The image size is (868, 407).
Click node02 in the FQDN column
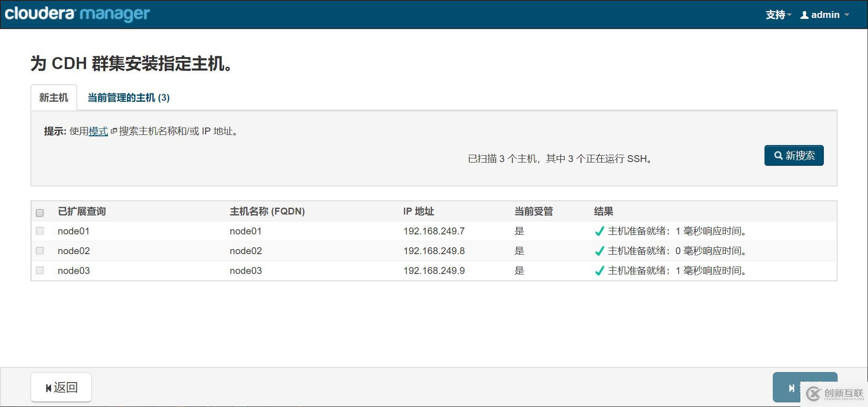click(246, 251)
